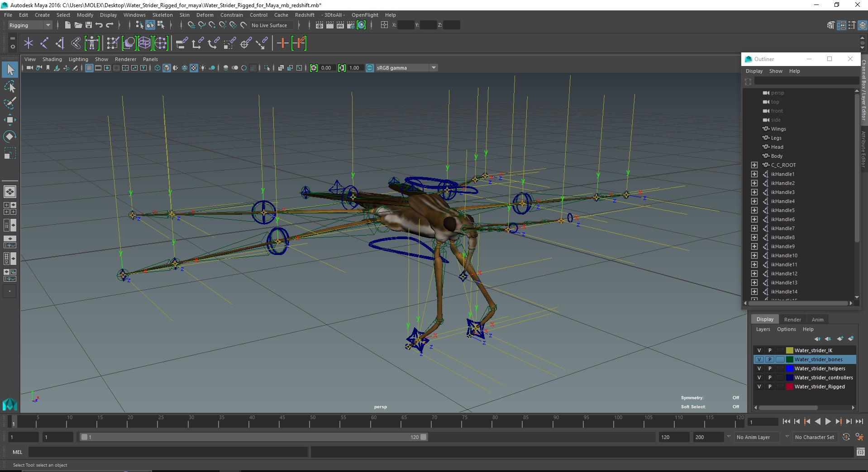
Task: Open Render Settings clapperboard icon
Action: 351,25
